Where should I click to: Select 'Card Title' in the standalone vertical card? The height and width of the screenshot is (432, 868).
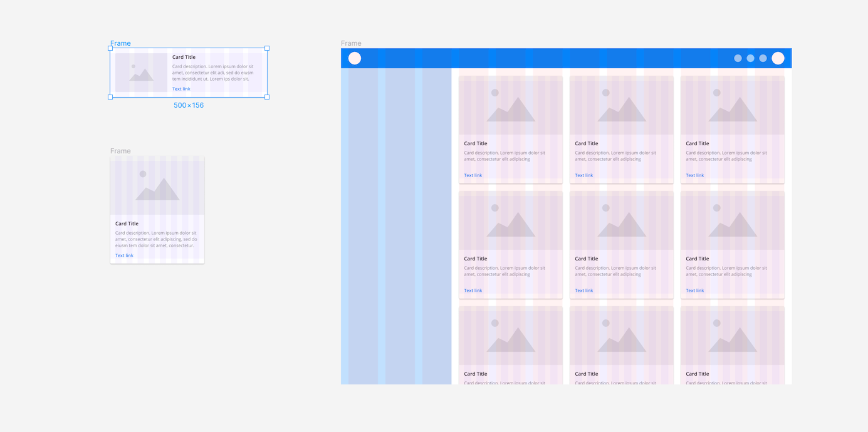pyautogui.click(x=127, y=224)
